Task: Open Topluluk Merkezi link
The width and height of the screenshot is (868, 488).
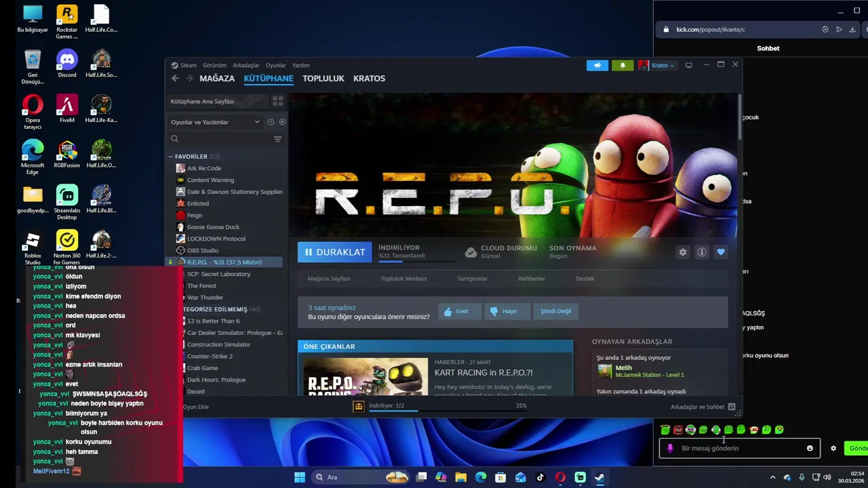Action: tap(403, 279)
